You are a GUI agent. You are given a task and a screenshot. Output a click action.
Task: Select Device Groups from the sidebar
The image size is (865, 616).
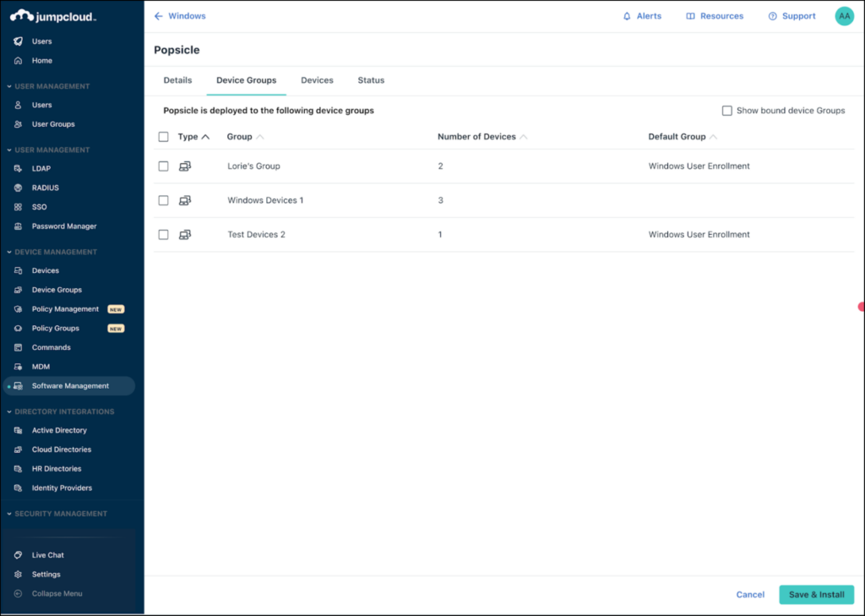(x=57, y=289)
